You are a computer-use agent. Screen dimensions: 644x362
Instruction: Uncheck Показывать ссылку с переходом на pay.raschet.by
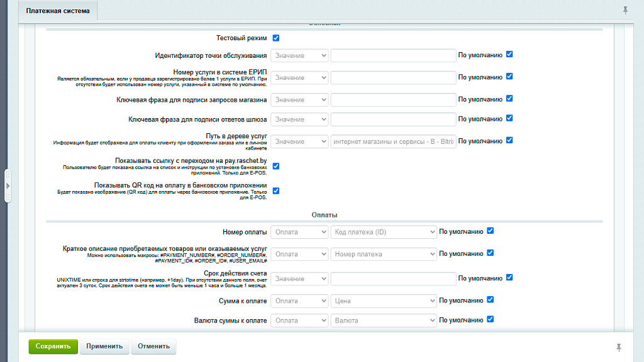click(x=276, y=167)
